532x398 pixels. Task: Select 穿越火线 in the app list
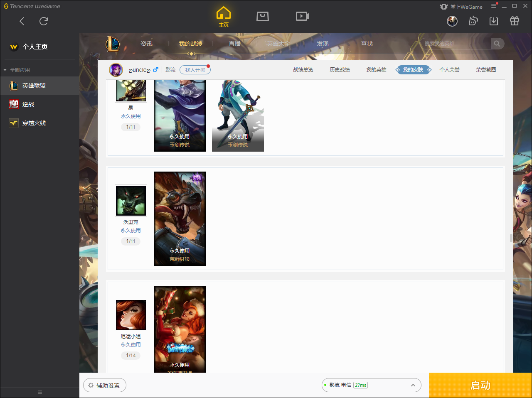coord(39,123)
